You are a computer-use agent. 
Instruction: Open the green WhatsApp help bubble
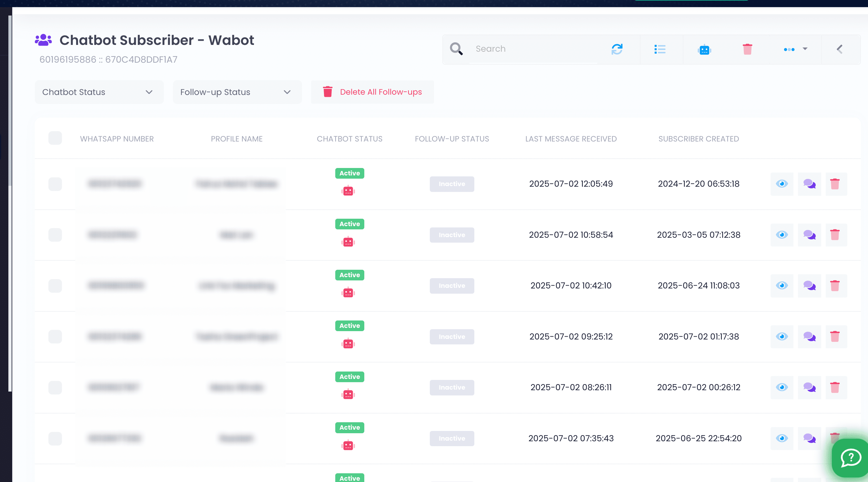(x=851, y=458)
